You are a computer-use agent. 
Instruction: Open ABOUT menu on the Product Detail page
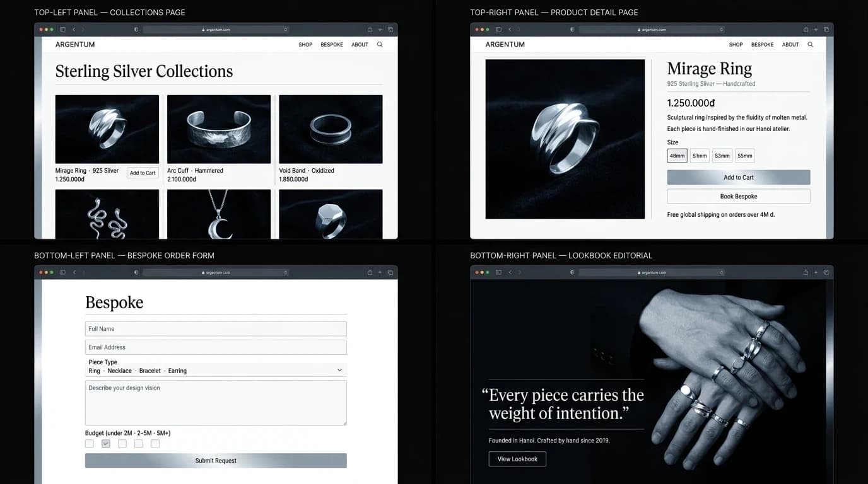[x=791, y=45]
